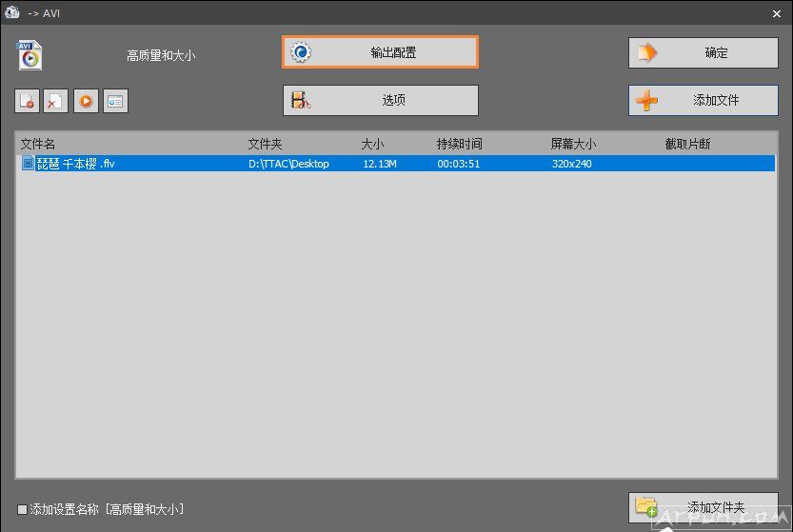Screen dimensions: 793x532
Task: Click the 高质量和大小 profile label
Action: point(161,55)
